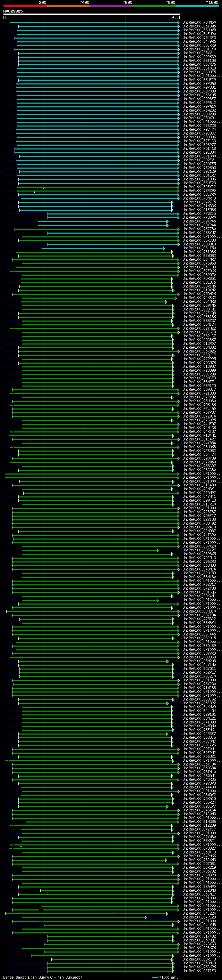
Task: Click the UniRef100_A9PDA8 entry
Action: coord(199,84)
